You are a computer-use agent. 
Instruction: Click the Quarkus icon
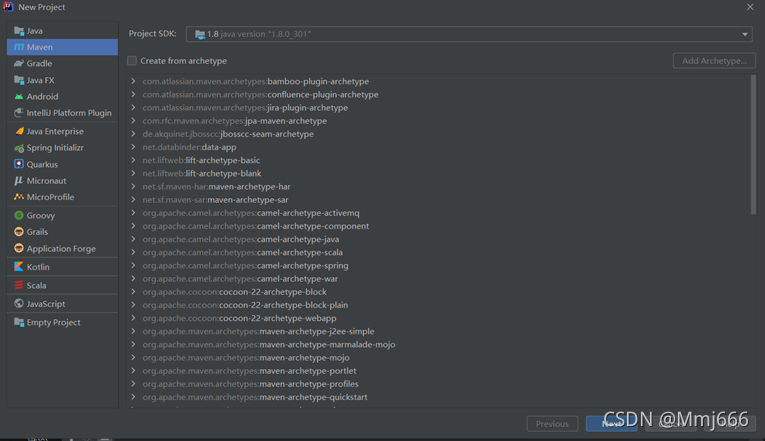tap(19, 164)
